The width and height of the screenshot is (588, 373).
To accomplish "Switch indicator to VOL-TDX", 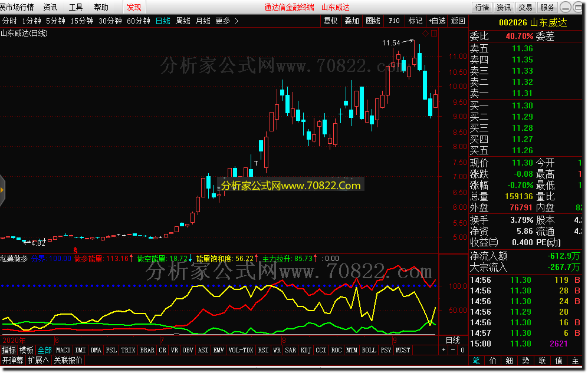I will [241, 350].
